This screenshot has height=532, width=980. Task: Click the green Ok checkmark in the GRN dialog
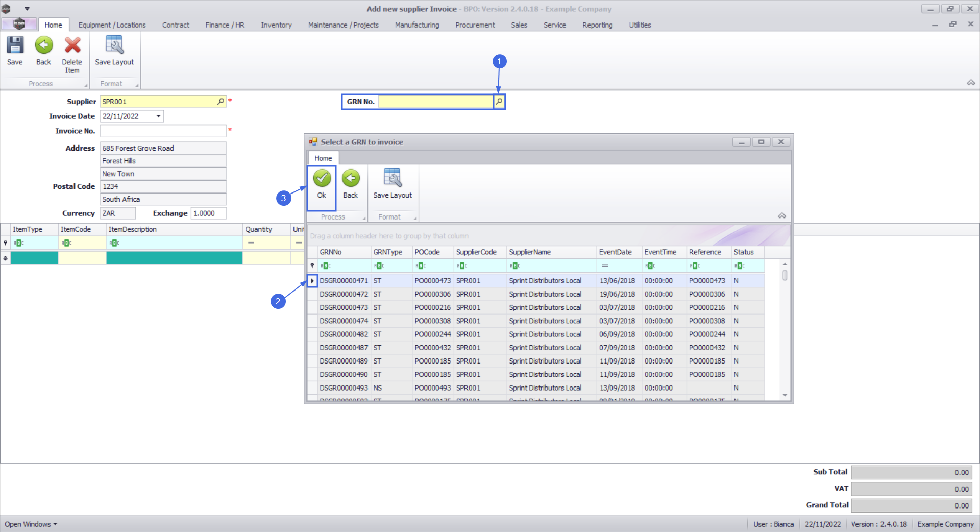[322, 179]
